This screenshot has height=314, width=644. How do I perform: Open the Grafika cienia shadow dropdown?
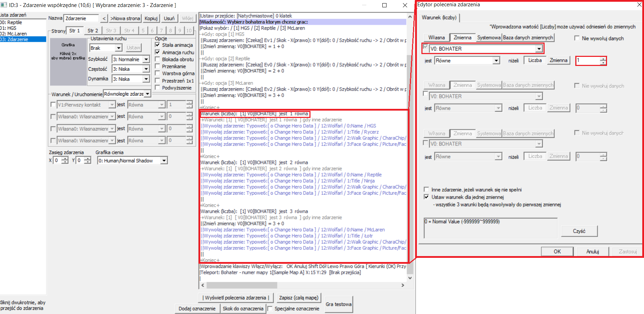tap(164, 160)
